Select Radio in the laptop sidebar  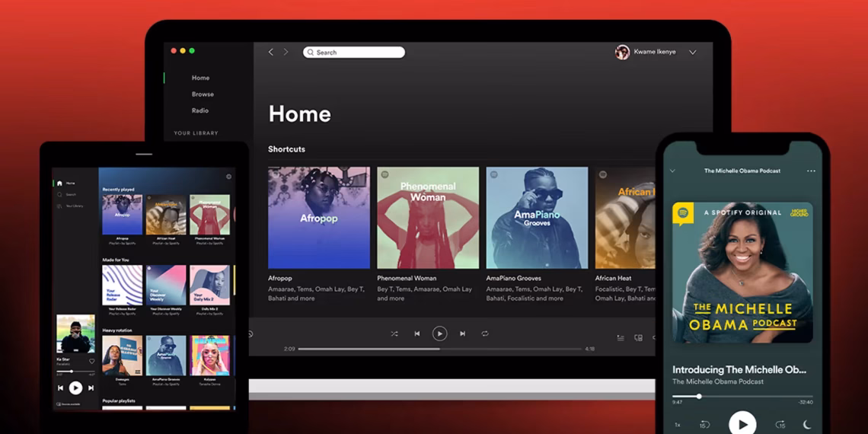(199, 110)
